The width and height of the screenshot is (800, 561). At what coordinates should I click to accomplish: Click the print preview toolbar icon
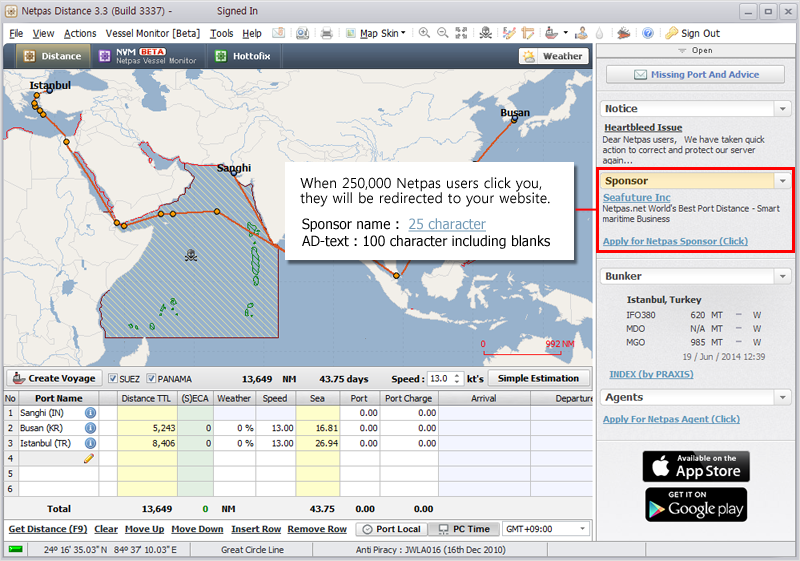coord(303,33)
